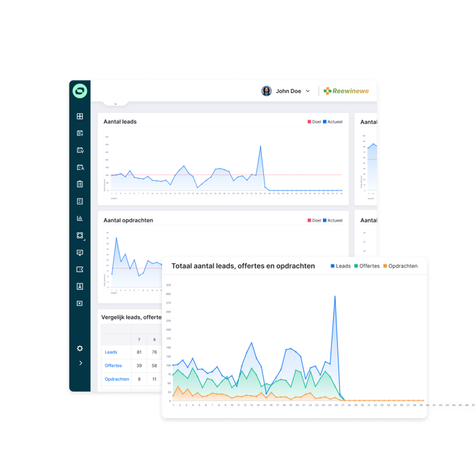
Task: Toggle Doel in the Aantal leads legend
Action: pyautogui.click(x=313, y=122)
